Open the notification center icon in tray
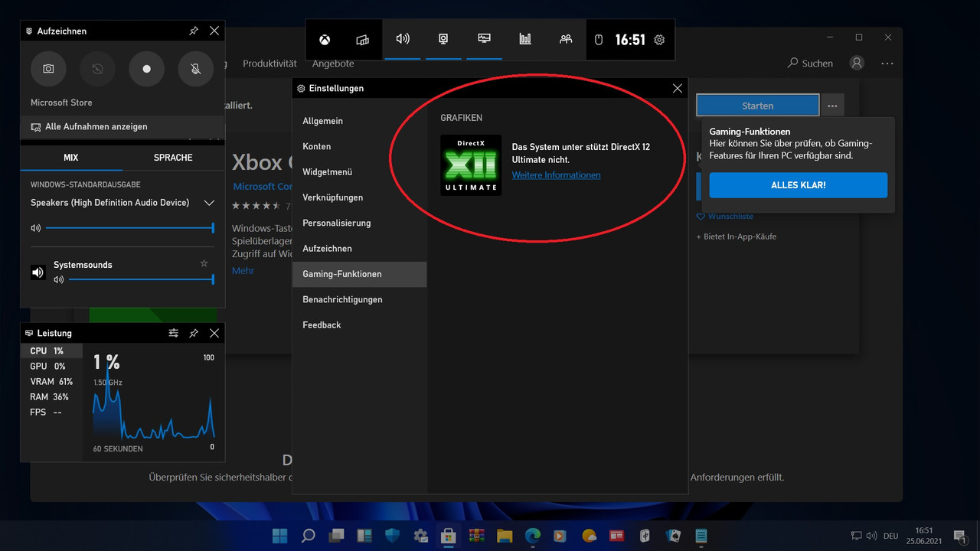Image resolution: width=980 pixels, height=551 pixels. click(x=960, y=536)
